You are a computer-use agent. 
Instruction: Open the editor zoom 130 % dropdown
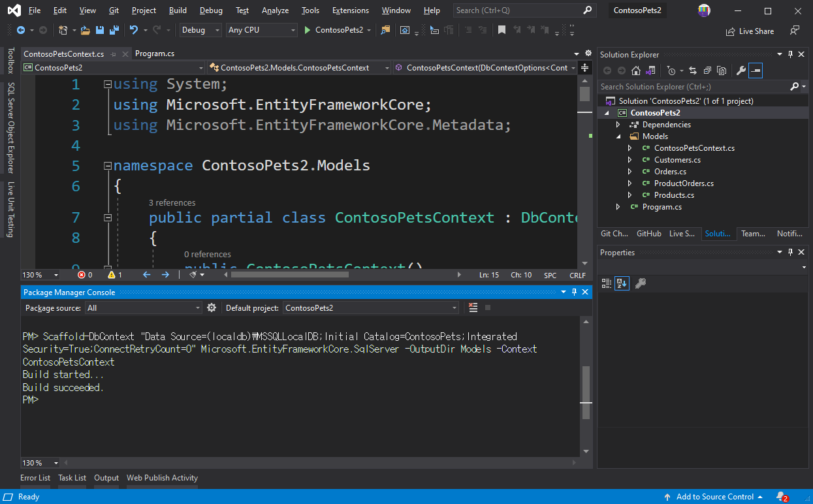41,275
